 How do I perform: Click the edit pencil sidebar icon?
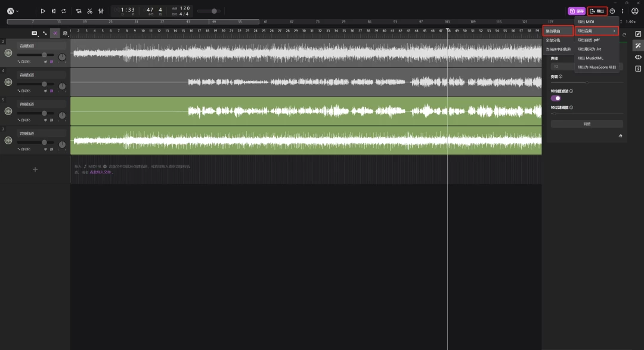pos(638,34)
